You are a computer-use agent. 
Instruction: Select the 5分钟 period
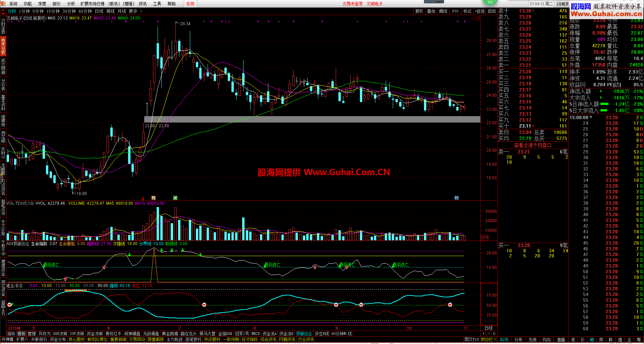click(38, 11)
